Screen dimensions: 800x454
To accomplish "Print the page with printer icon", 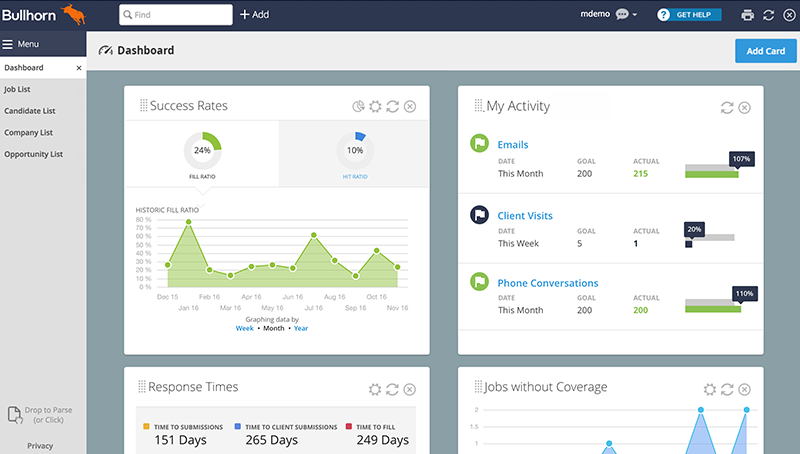I will [747, 15].
